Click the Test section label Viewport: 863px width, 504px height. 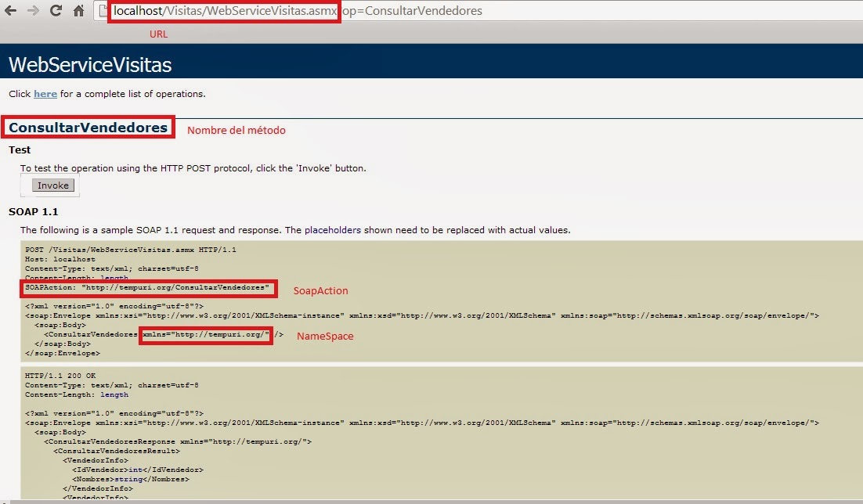(19, 149)
